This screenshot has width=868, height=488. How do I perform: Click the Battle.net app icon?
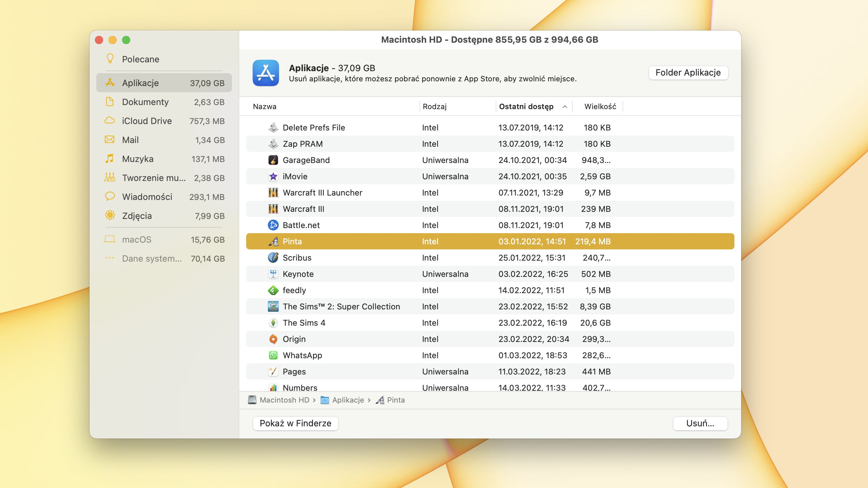point(273,225)
